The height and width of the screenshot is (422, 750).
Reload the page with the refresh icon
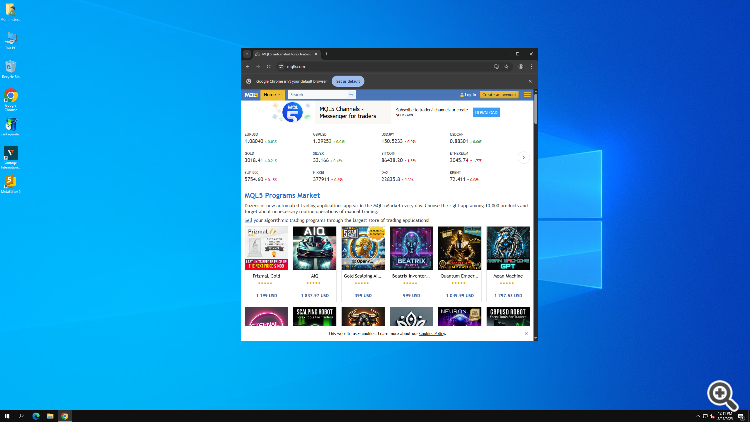(x=268, y=67)
